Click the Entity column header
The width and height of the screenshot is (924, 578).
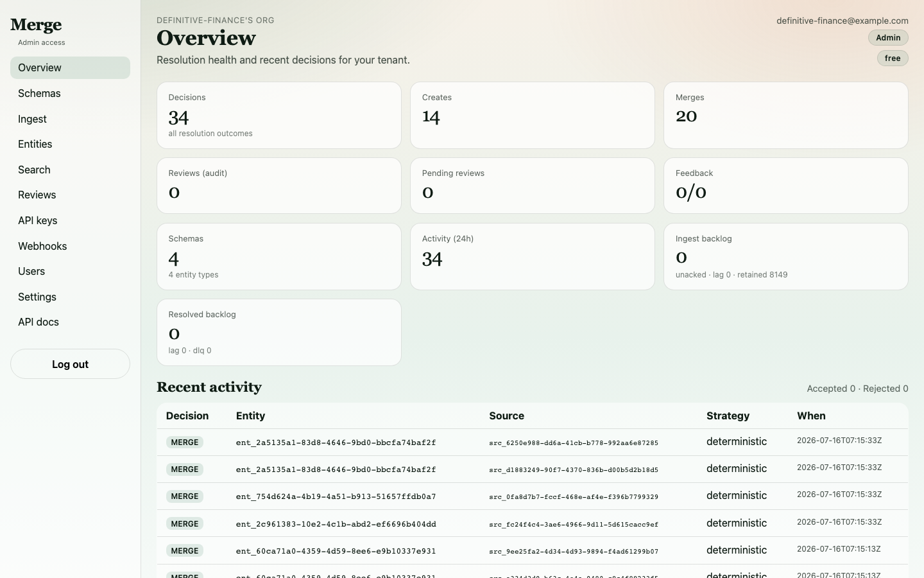click(x=250, y=416)
